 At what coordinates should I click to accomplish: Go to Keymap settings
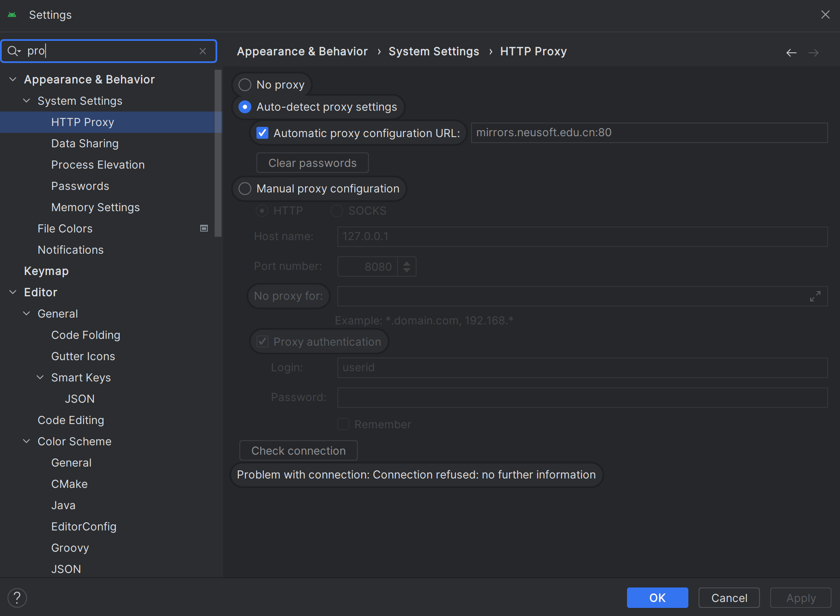pyautogui.click(x=46, y=271)
